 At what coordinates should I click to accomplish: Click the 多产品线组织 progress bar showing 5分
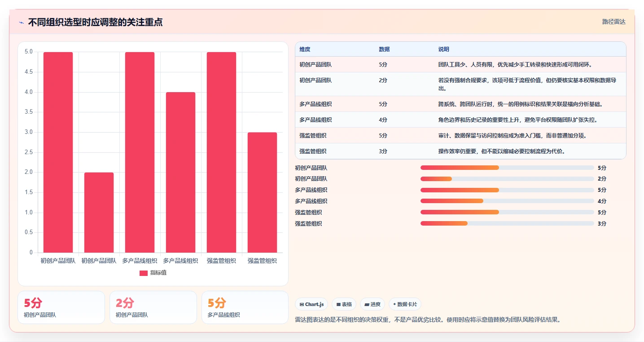click(x=507, y=190)
